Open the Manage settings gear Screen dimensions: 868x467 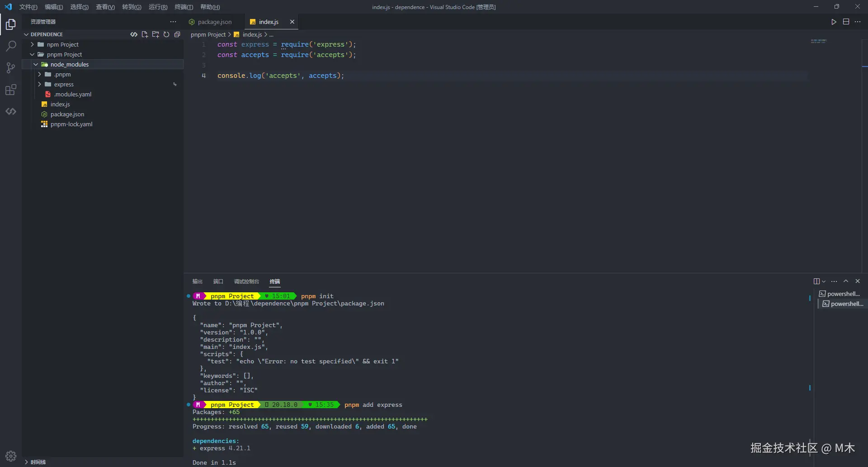tap(11, 456)
